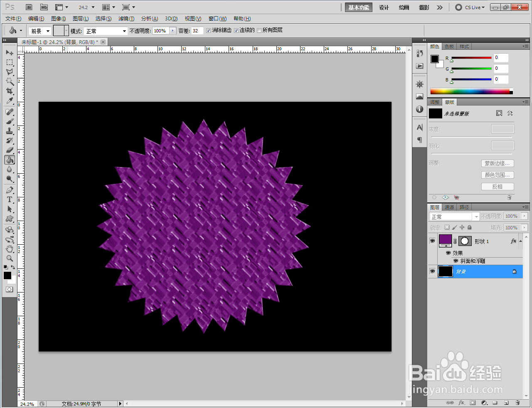Switch to the 基本功能 workspace

click(359, 7)
